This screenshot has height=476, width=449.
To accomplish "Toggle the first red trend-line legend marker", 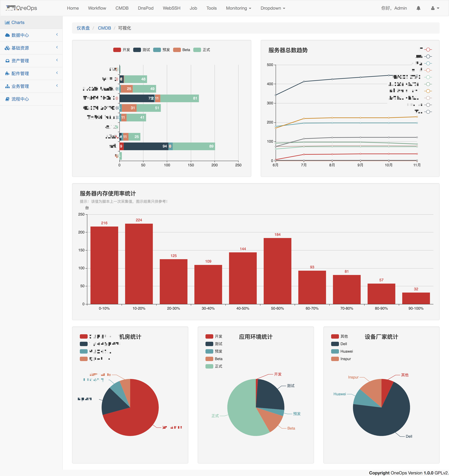I will (x=428, y=50).
